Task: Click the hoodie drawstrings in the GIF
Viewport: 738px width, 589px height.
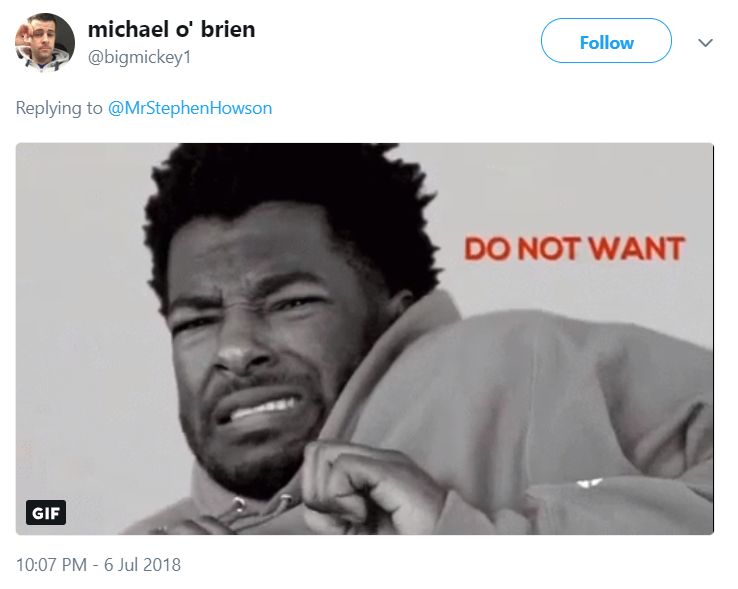Action: coord(259,508)
